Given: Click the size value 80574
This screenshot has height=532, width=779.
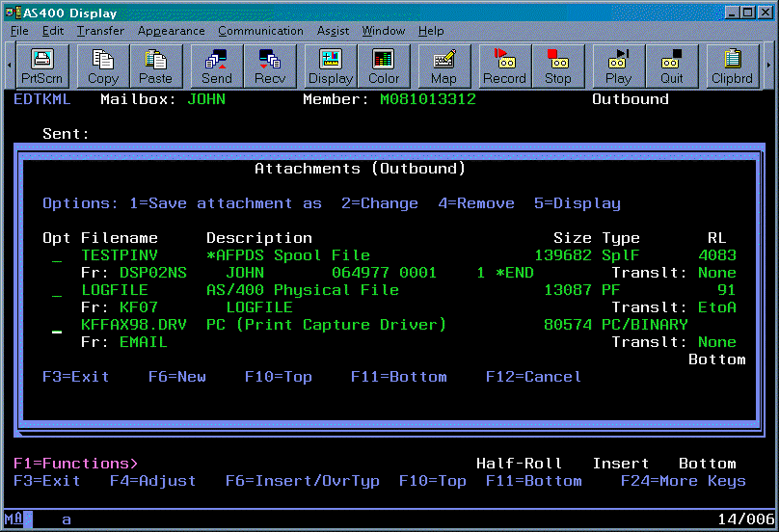Looking at the screenshot, I should click(568, 325).
